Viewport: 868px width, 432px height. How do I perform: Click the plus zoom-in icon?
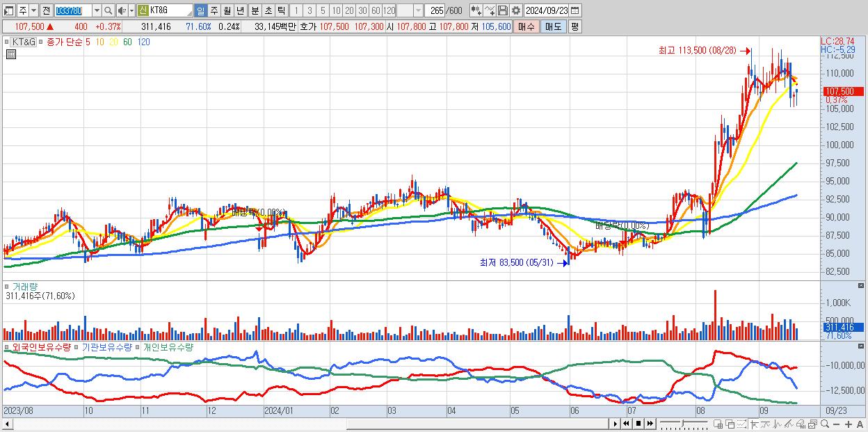(849, 424)
